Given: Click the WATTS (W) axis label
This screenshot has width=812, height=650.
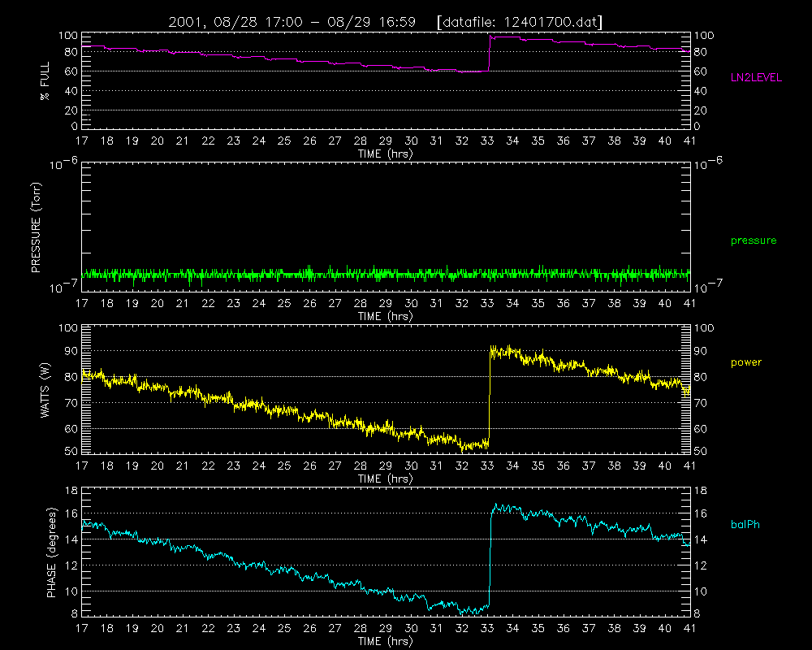Looking at the screenshot, I should pos(45,390).
